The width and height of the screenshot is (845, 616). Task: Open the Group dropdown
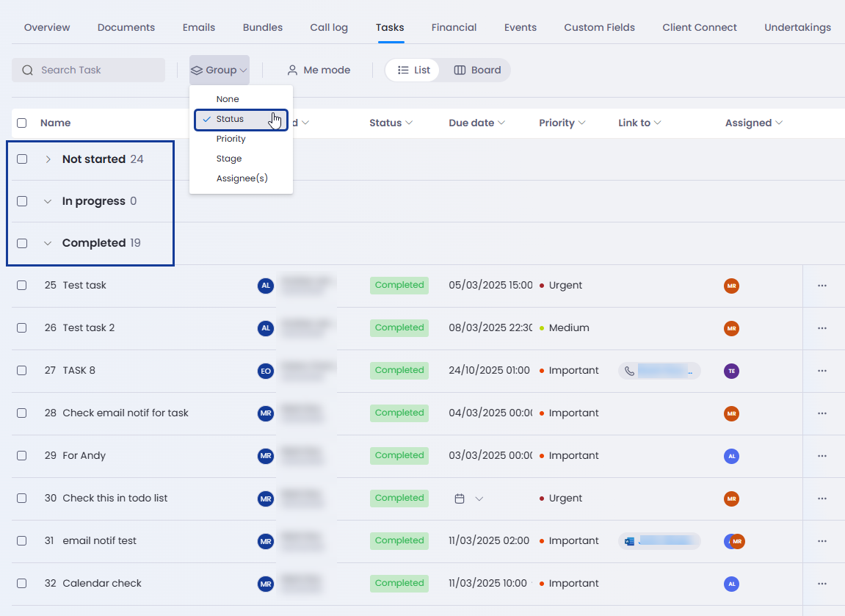[220, 70]
